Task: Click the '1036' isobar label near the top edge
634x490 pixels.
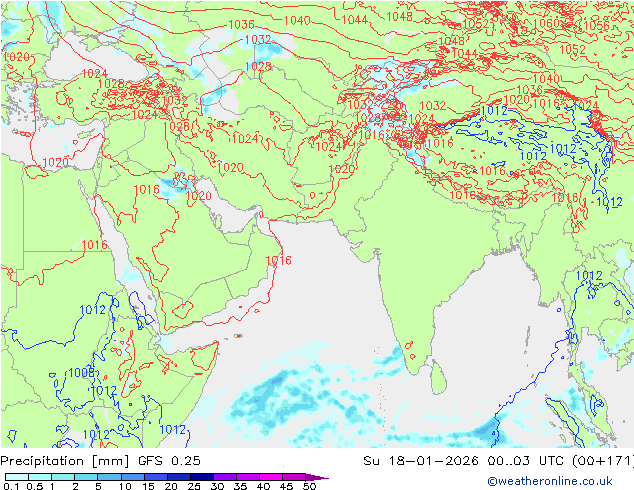Action: [x=241, y=25]
